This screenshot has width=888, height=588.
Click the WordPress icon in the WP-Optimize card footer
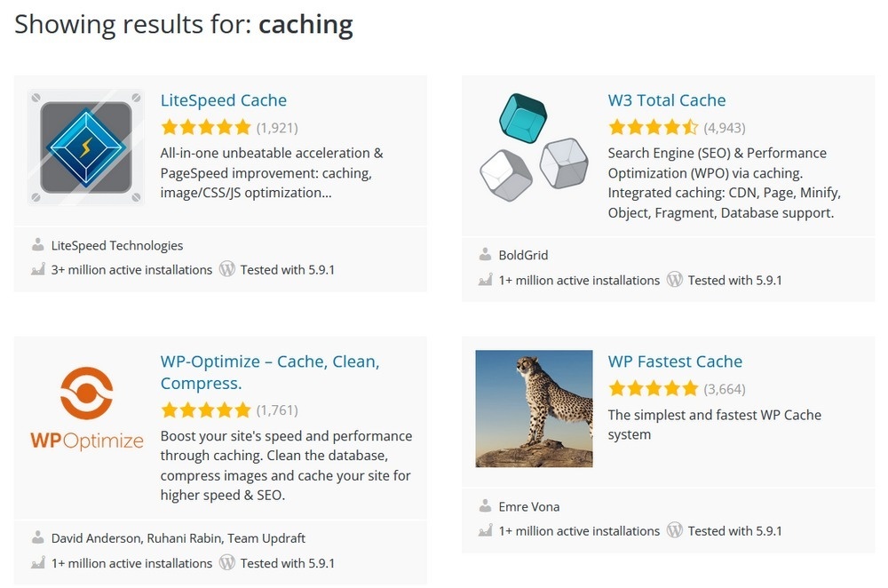pos(227,562)
